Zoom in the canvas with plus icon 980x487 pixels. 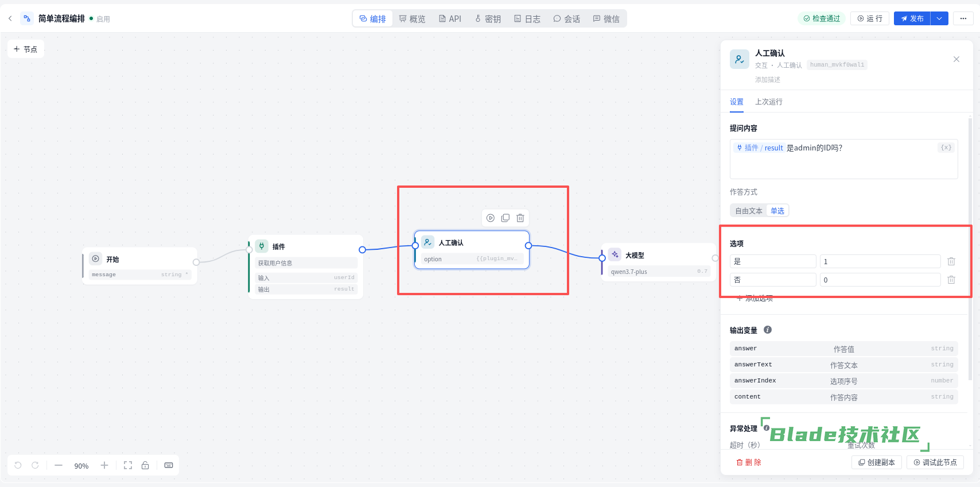pyautogui.click(x=104, y=465)
